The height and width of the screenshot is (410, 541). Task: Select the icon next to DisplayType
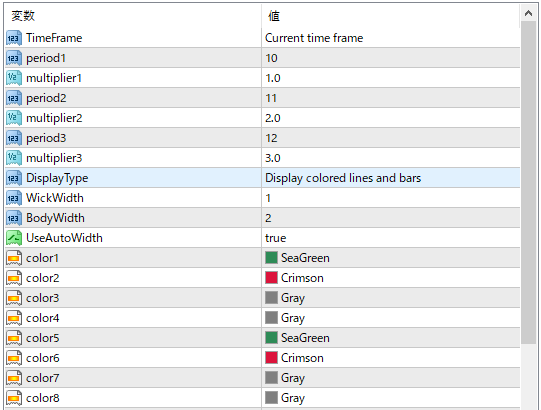14,178
